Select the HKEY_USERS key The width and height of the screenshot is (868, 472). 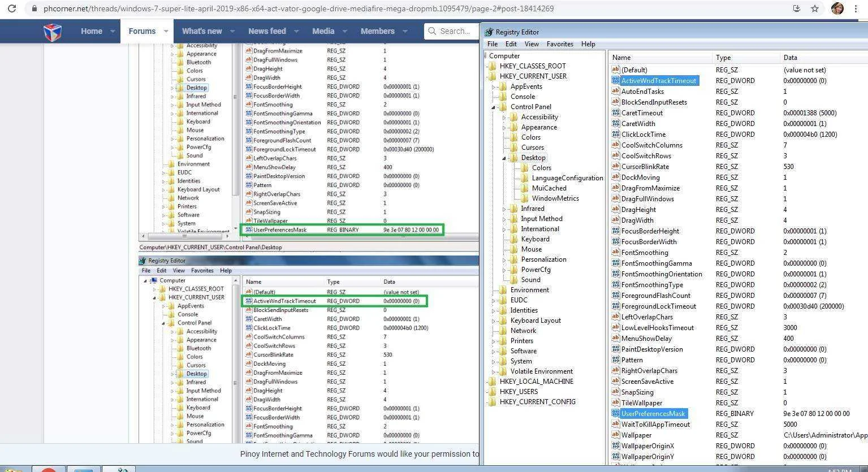(519, 391)
